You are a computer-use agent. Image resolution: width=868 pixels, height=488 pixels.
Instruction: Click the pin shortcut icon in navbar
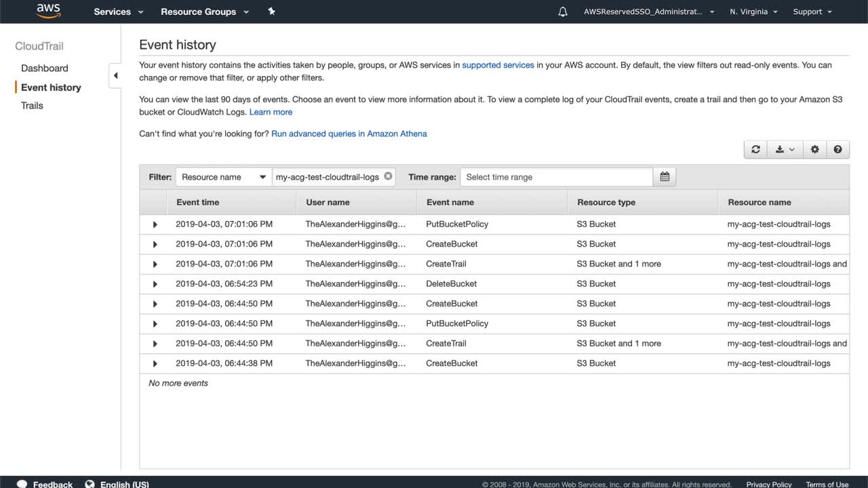point(271,12)
